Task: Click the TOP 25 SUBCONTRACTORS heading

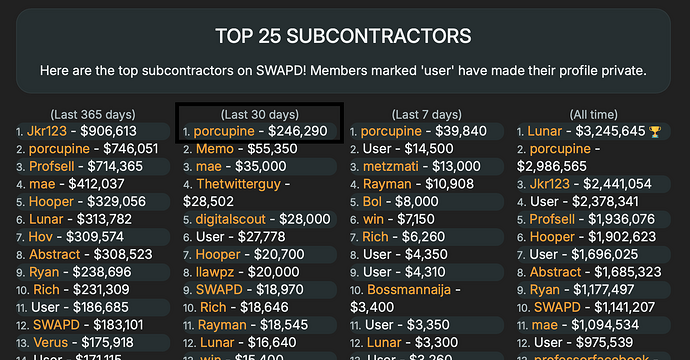Action: click(x=343, y=36)
